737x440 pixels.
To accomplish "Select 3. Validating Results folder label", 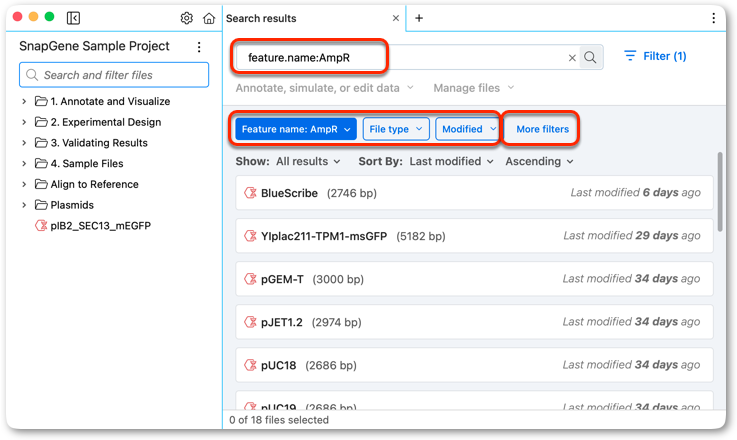I will tap(99, 143).
